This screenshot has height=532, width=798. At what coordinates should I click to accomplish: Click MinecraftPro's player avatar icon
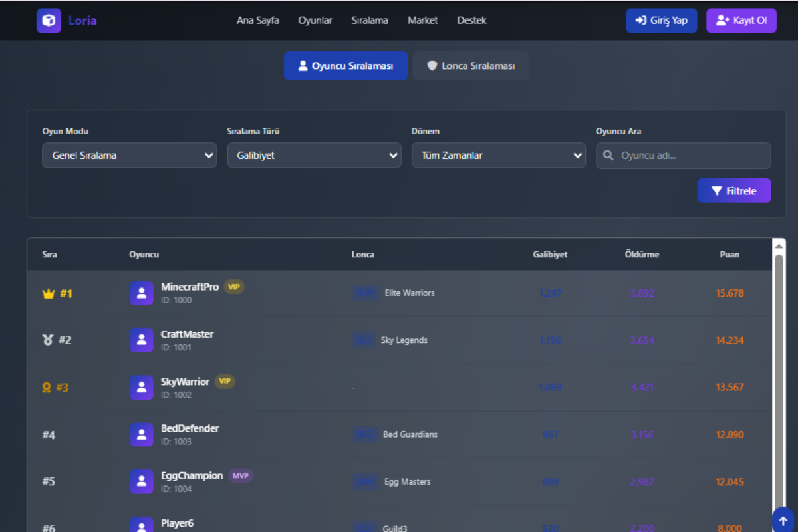point(141,293)
